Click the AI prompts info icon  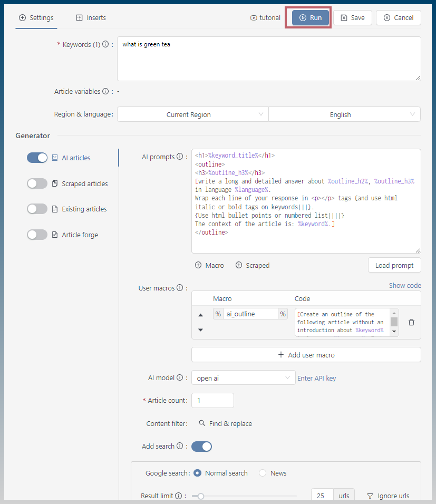(x=180, y=157)
